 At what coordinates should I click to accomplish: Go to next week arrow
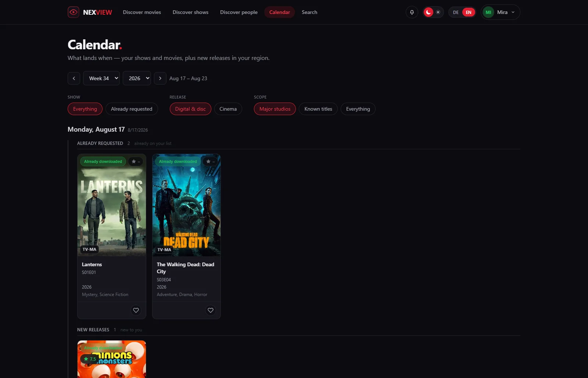(x=160, y=78)
